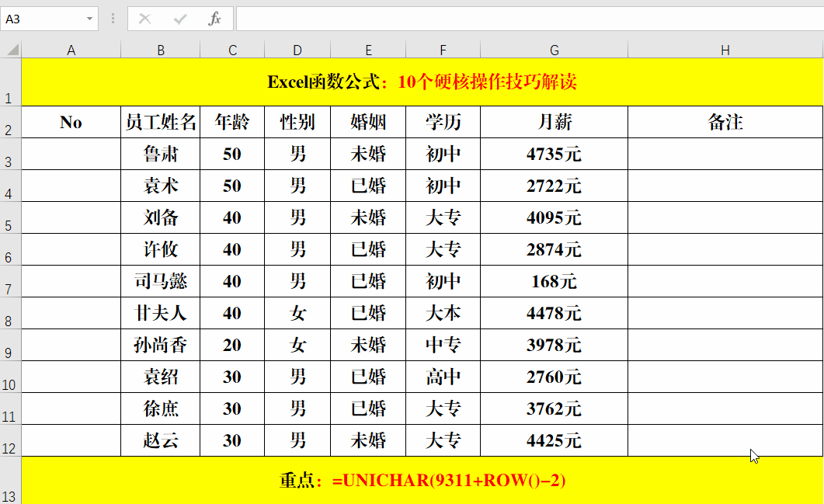Select column G header

point(554,49)
